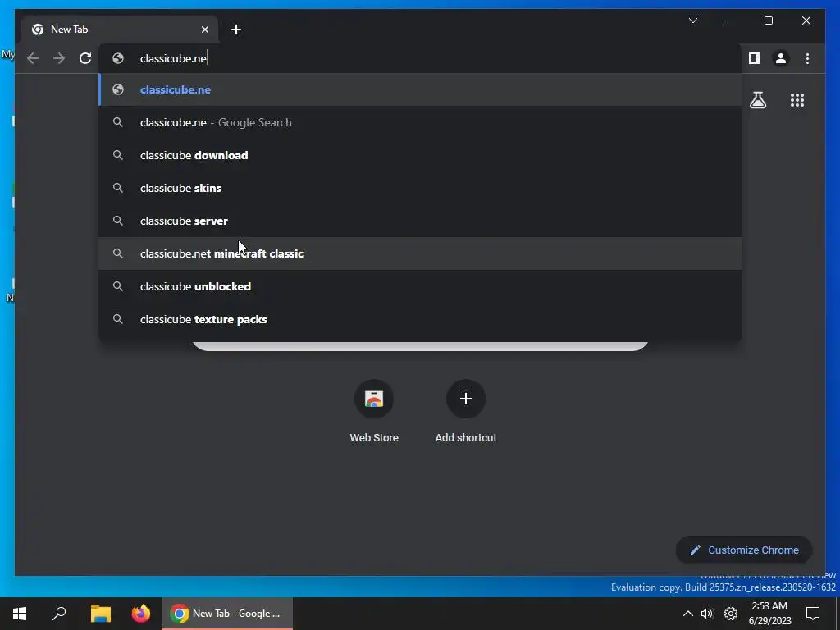The width and height of the screenshot is (840, 630).
Task: Select the classicube.ne URL suggestion
Action: pyautogui.click(x=420, y=89)
